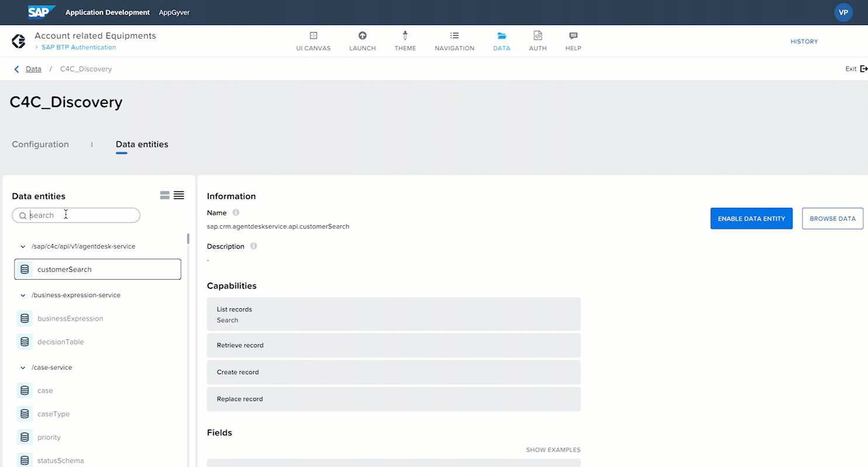Select the caseType entity
The width and height of the screenshot is (868, 467).
point(98,414)
